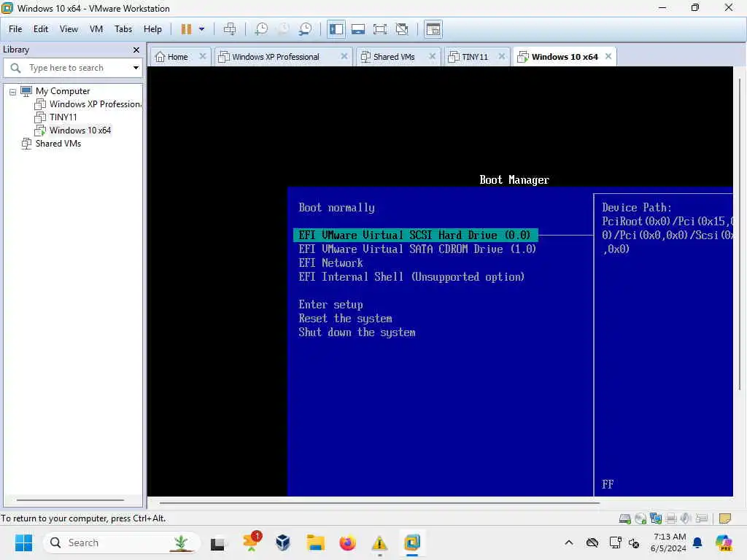This screenshot has height=560, width=747.
Task: Click the hard disk device status icon
Action: [x=625, y=518]
